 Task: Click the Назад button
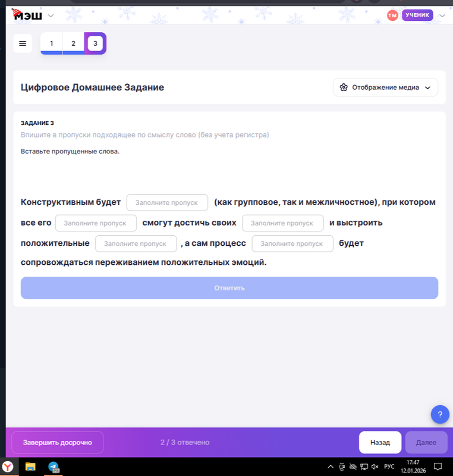click(x=380, y=442)
